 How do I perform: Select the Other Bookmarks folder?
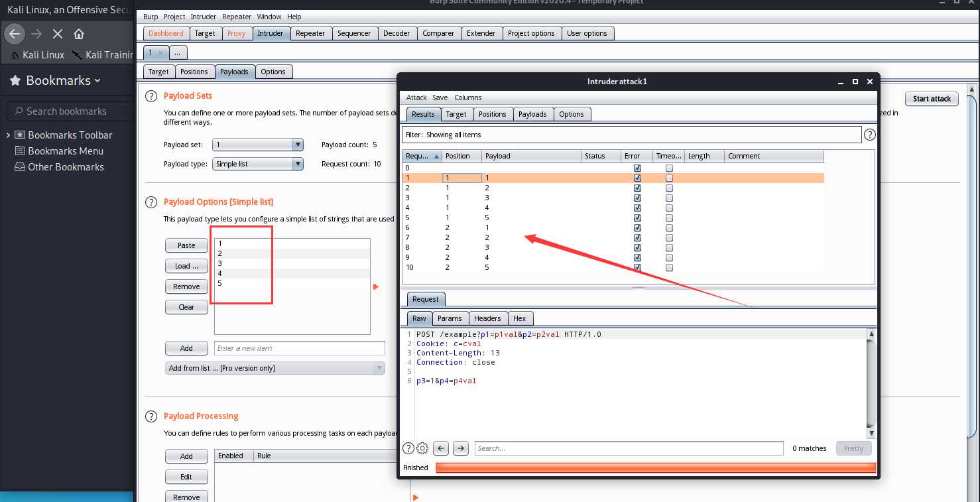point(59,167)
